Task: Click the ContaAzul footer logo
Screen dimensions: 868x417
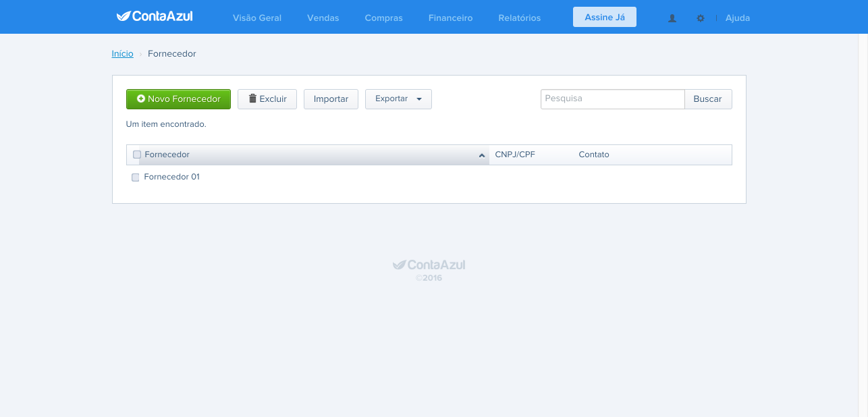Action: pyautogui.click(x=429, y=265)
